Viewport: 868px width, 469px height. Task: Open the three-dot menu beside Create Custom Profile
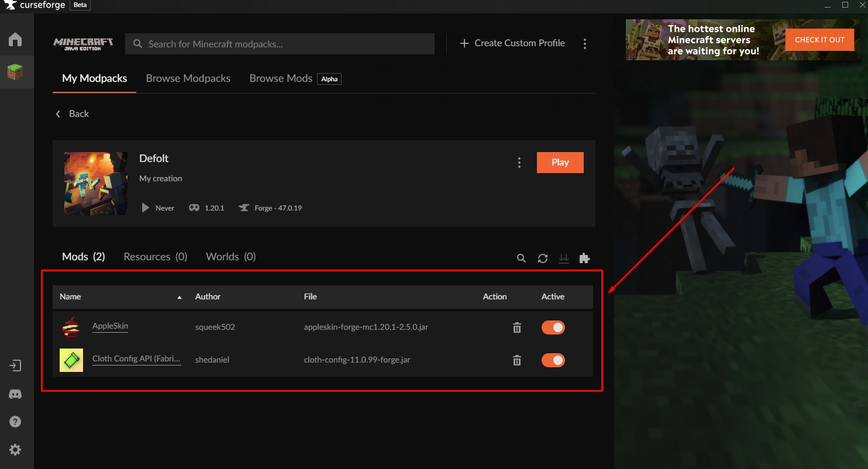584,44
